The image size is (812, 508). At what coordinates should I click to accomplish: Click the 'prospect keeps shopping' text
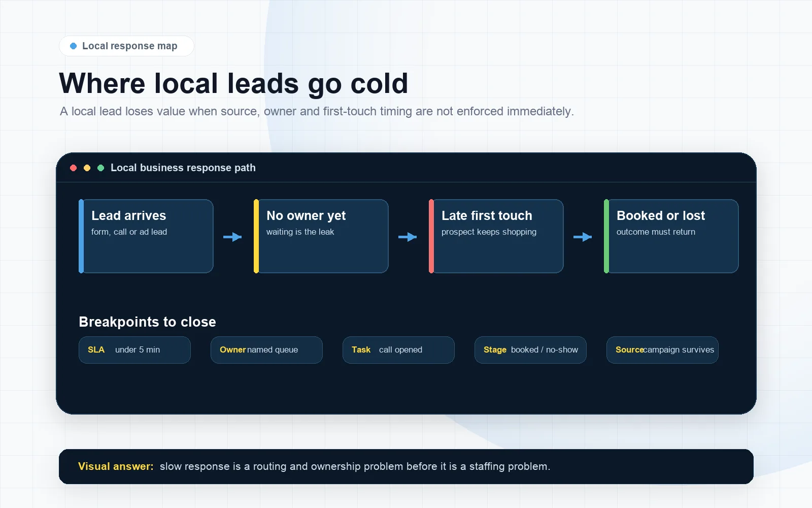(489, 232)
